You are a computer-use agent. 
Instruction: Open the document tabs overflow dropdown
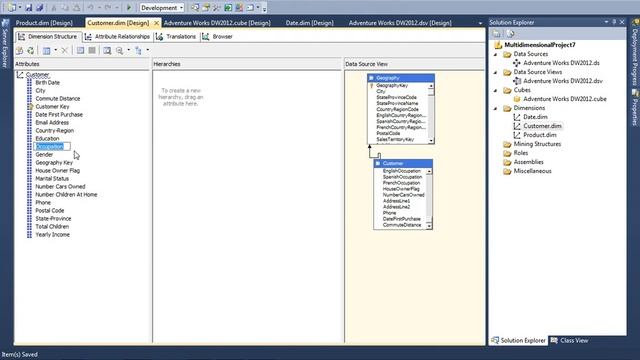[x=480, y=23]
